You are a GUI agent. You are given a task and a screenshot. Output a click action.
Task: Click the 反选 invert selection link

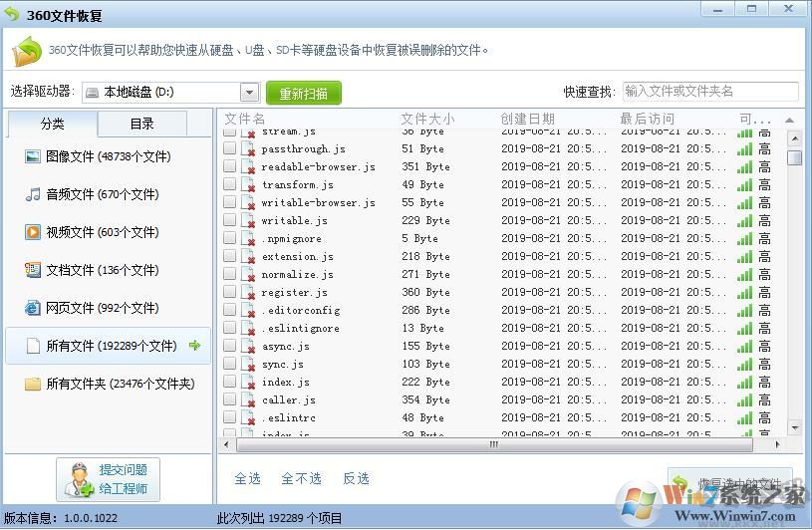(357, 478)
